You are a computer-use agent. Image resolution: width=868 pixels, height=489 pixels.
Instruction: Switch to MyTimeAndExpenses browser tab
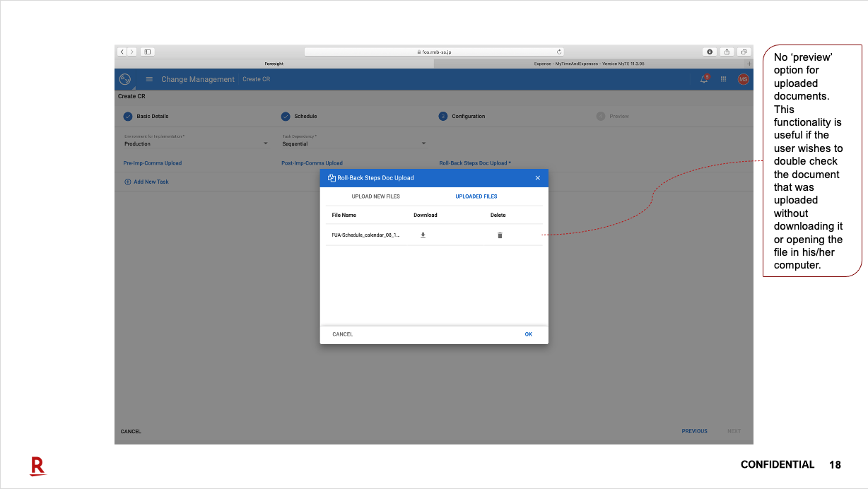pos(590,64)
